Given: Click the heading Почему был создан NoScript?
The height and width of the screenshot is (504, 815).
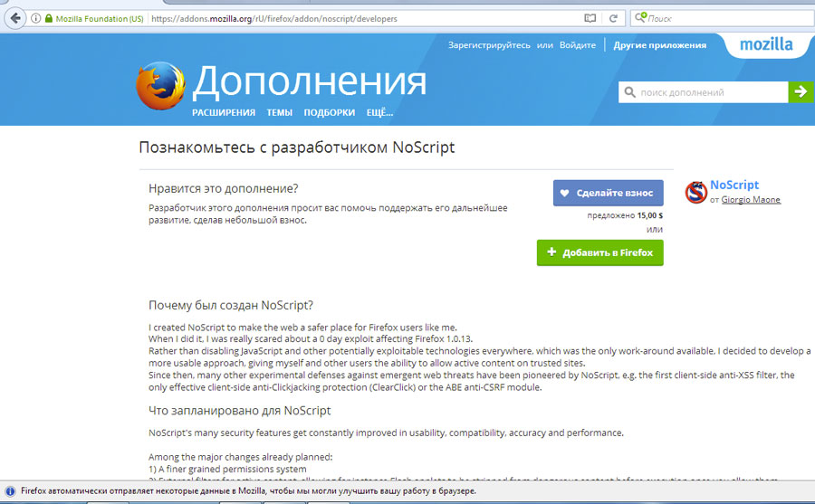Looking at the screenshot, I should [x=231, y=306].
